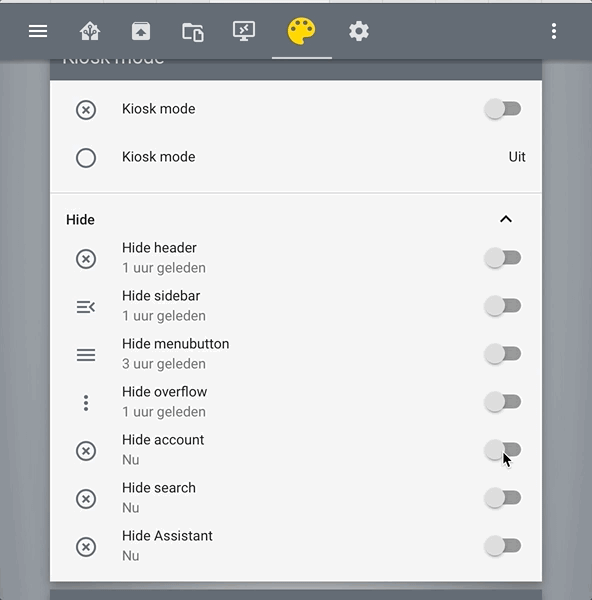Open the upload box tab icon
Viewport: 592px width, 600px height.
pos(141,31)
